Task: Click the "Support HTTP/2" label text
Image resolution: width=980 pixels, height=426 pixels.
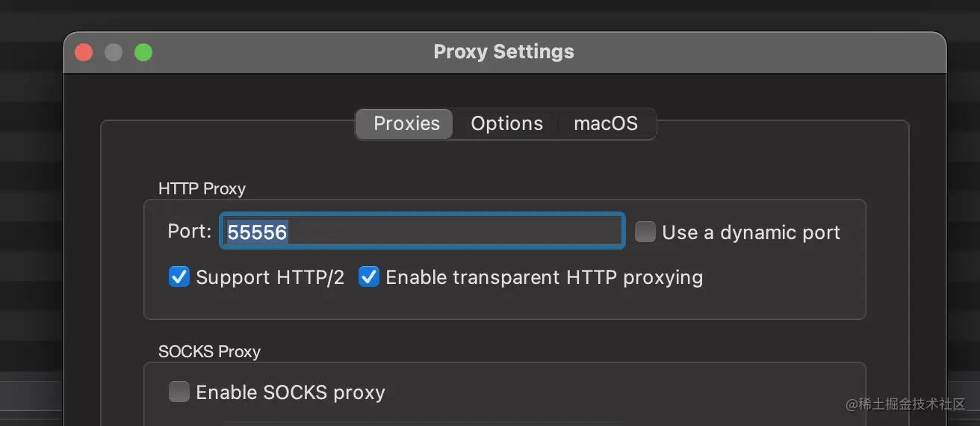Action: (x=270, y=278)
